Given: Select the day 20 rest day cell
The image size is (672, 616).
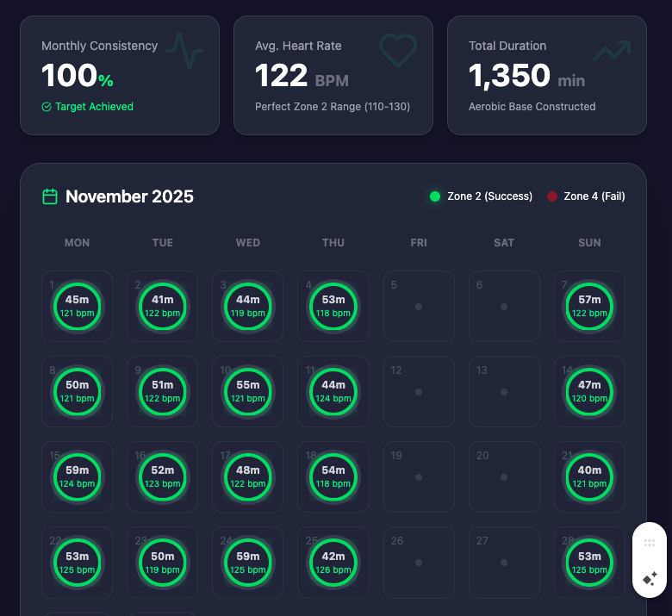Looking at the screenshot, I should coord(504,477).
